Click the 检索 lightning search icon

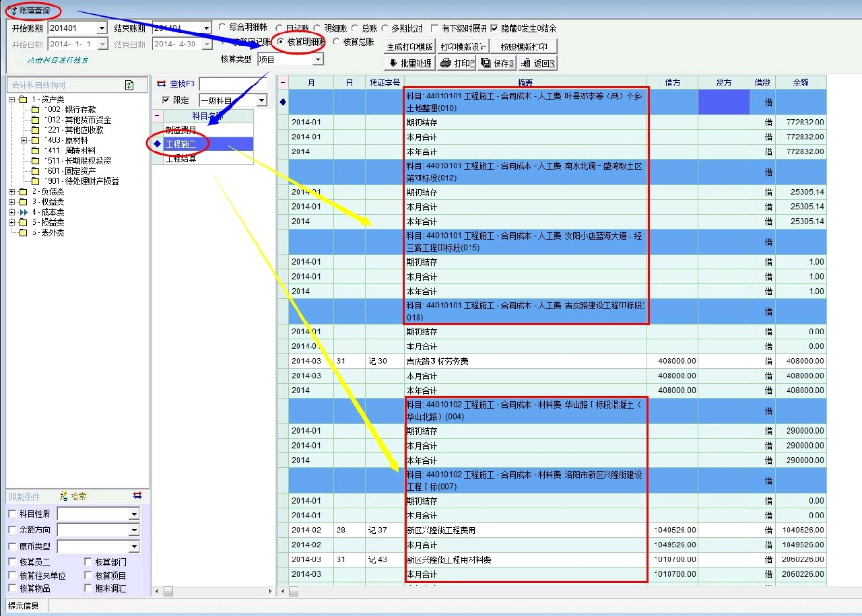click(64, 496)
